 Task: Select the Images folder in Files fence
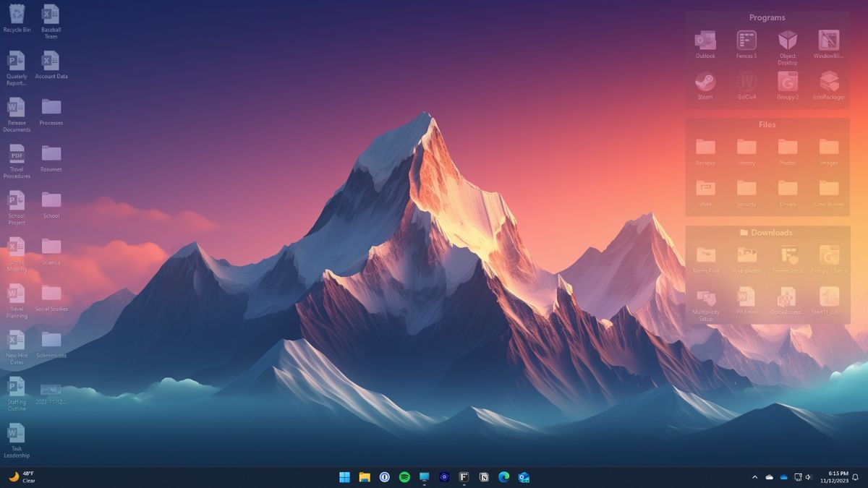829,152
